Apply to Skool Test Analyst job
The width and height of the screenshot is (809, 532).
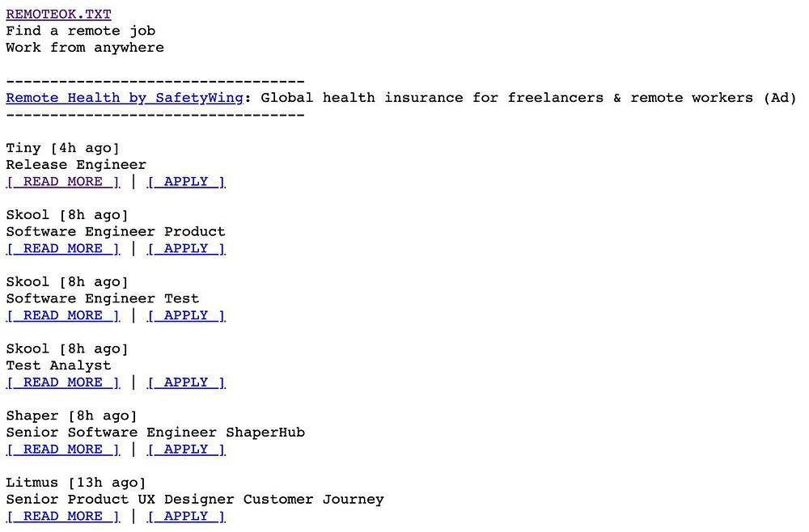point(186,382)
